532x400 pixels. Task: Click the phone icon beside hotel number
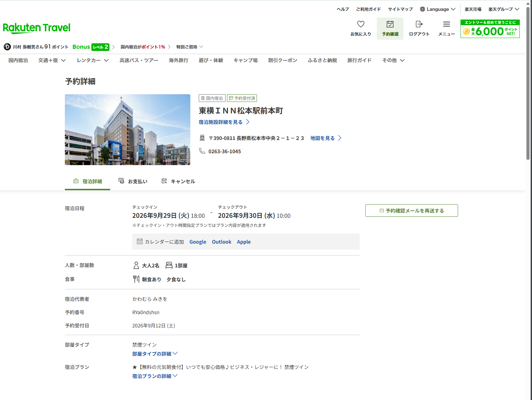202,151
